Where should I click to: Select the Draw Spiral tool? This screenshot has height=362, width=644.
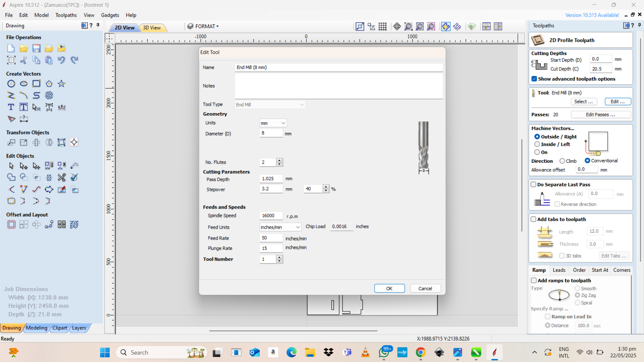pyautogui.click(x=49, y=95)
